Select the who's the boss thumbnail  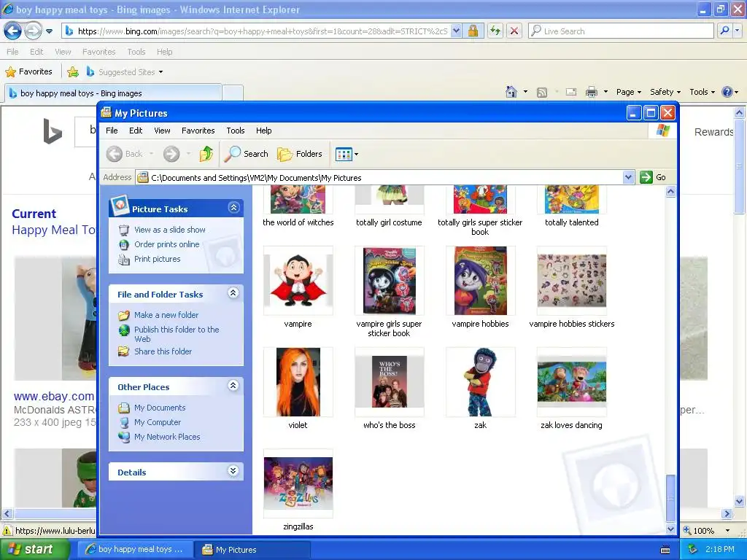[390, 382]
